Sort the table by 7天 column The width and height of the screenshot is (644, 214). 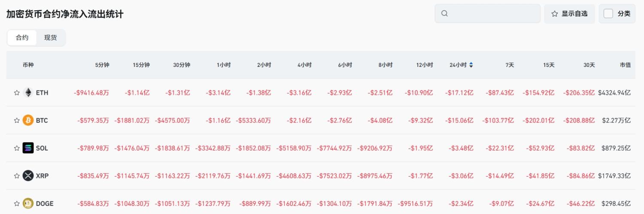tap(510, 65)
